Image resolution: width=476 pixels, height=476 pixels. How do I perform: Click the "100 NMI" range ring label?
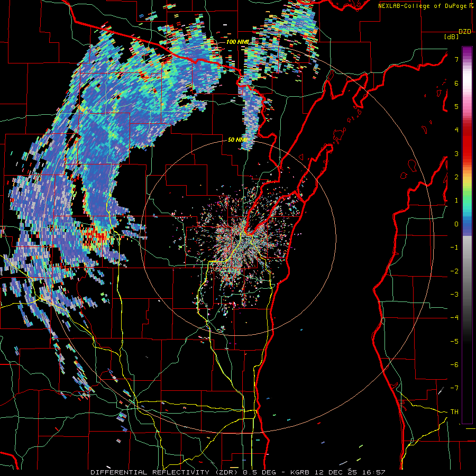pyautogui.click(x=237, y=42)
